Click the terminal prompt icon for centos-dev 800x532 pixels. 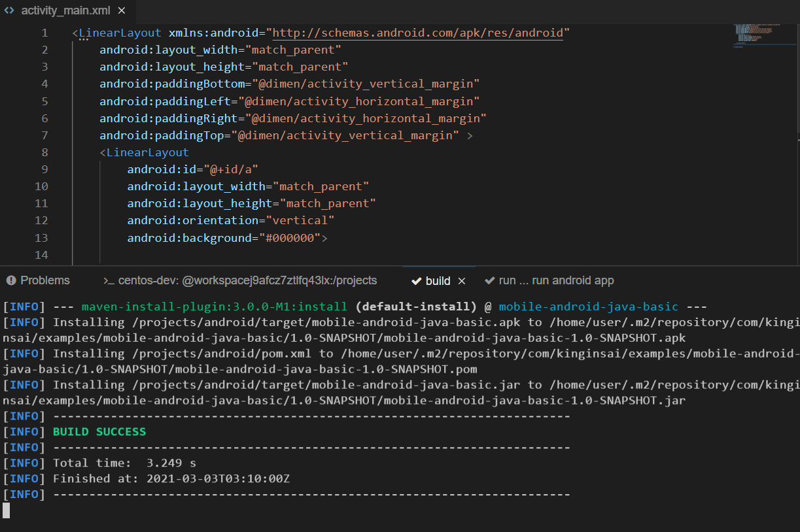pos(109,280)
